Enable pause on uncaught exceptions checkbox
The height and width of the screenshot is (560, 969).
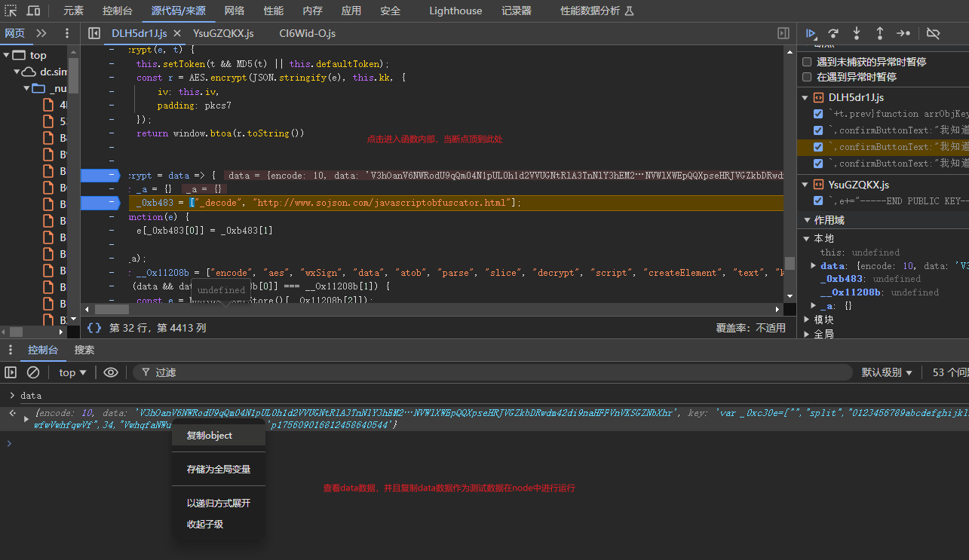(807, 62)
